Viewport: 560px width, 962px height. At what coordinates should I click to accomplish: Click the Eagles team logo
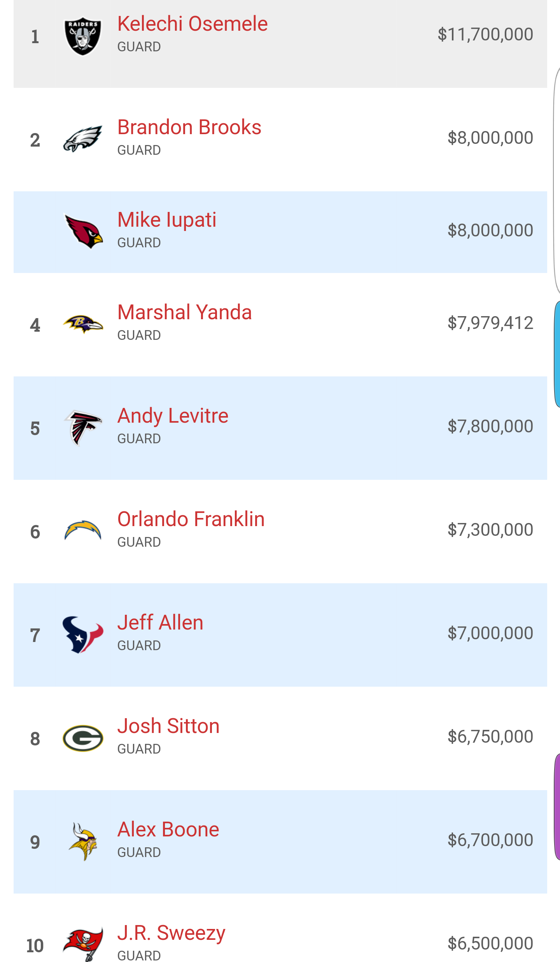(83, 139)
